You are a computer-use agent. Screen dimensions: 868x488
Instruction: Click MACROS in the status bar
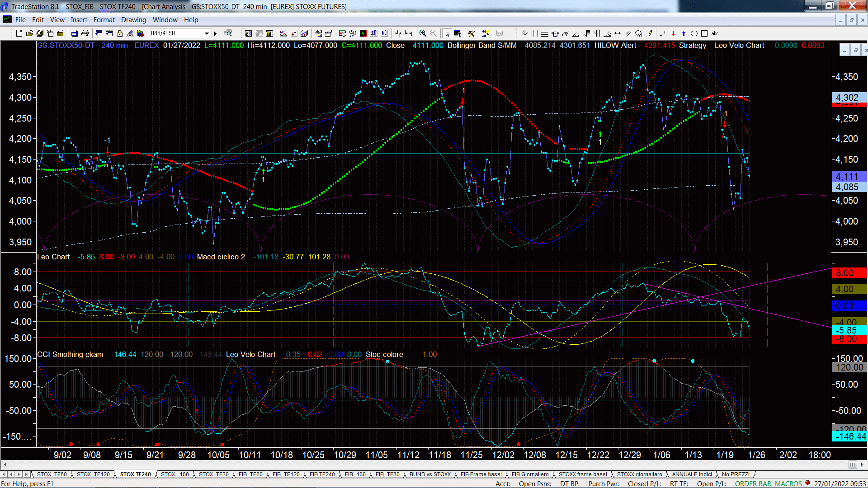(x=788, y=484)
